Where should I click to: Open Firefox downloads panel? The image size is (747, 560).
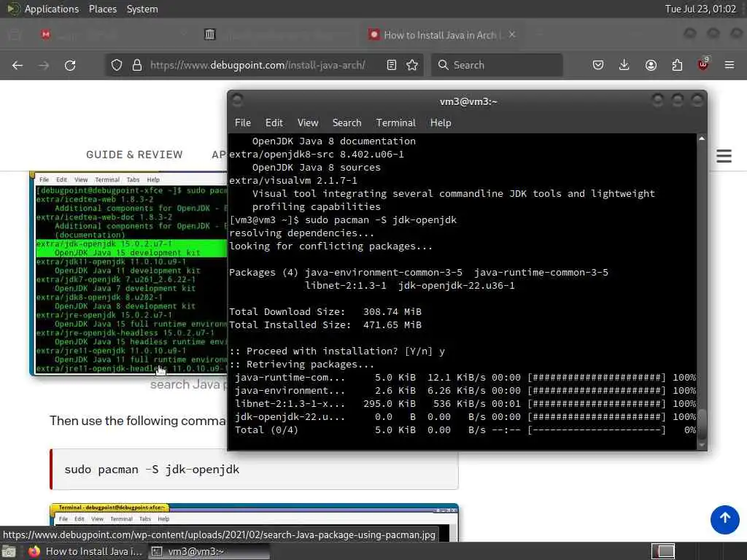624,65
